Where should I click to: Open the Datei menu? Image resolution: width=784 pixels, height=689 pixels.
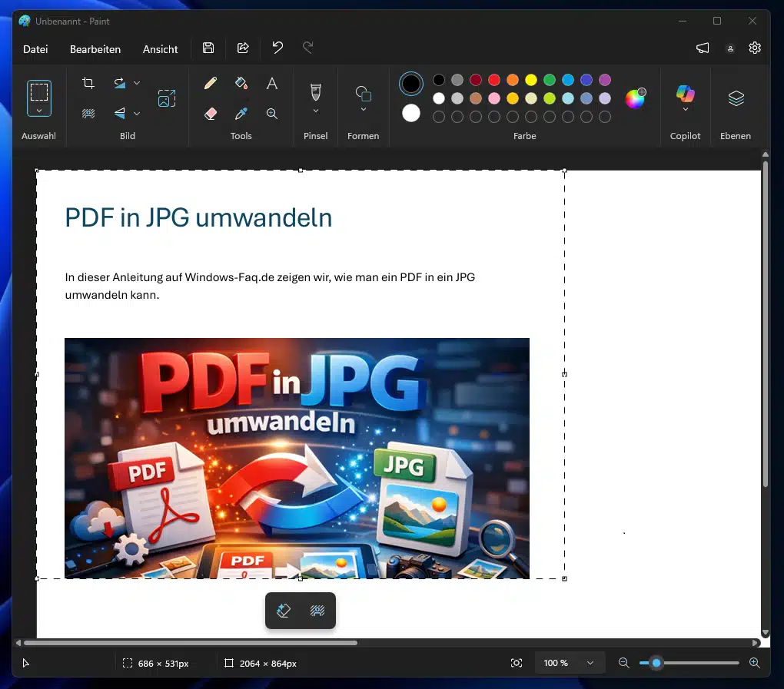coord(35,49)
